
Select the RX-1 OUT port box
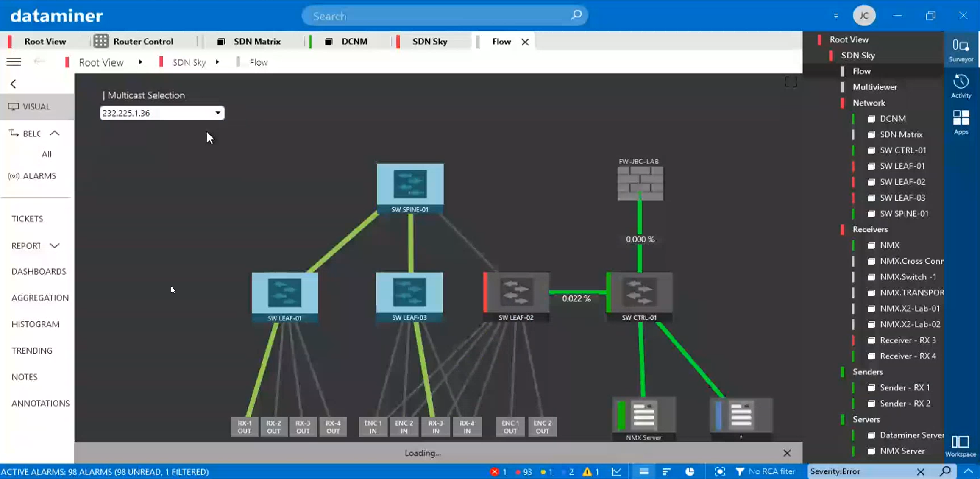[245, 427]
